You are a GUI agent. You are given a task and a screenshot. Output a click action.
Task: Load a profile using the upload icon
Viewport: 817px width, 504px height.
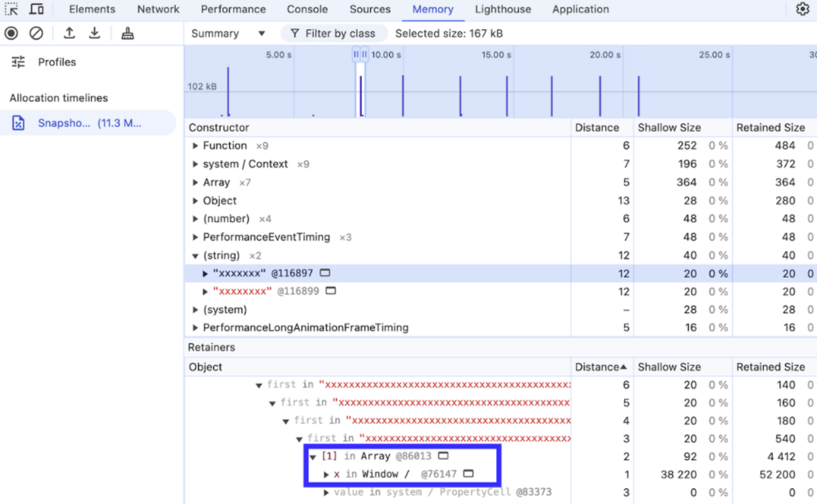coord(69,34)
